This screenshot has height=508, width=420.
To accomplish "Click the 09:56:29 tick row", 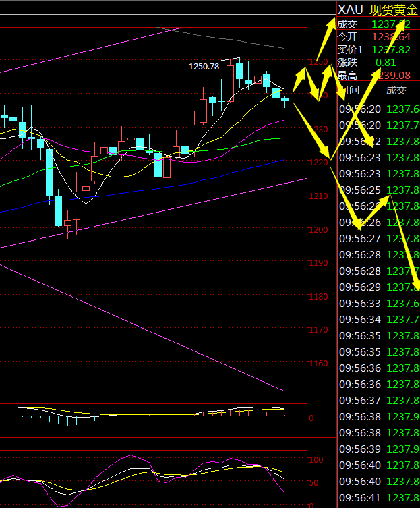I will [359, 287].
